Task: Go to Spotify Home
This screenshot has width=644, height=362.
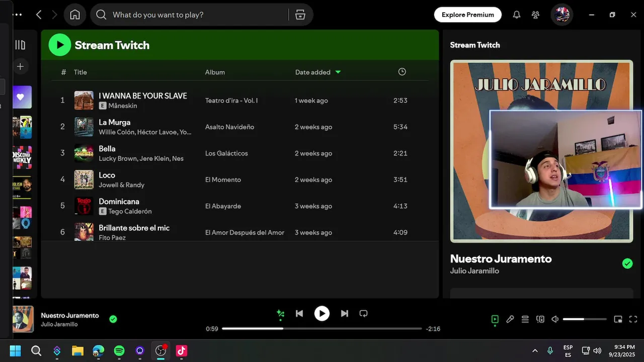Action: click(75, 15)
